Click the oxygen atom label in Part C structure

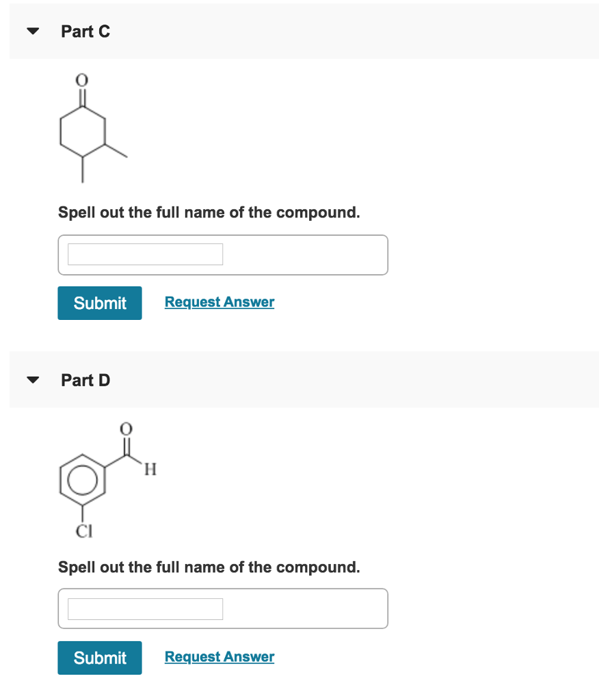click(81, 79)
